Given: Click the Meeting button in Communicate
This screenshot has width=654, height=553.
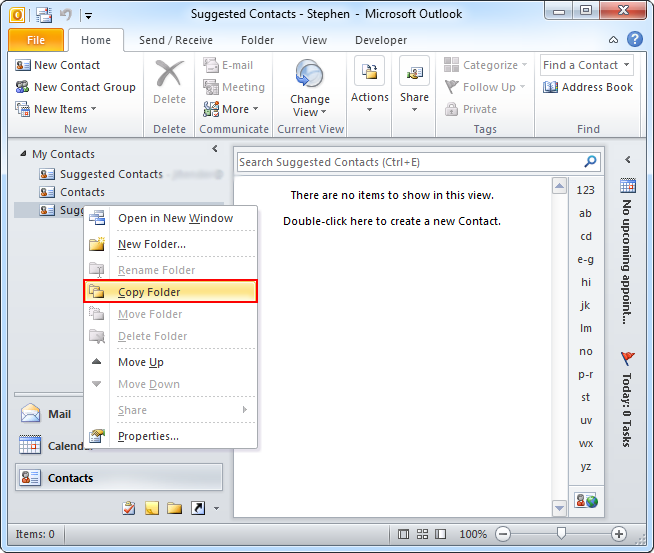Looking at the screenshot, I should (x=234, y=87).
